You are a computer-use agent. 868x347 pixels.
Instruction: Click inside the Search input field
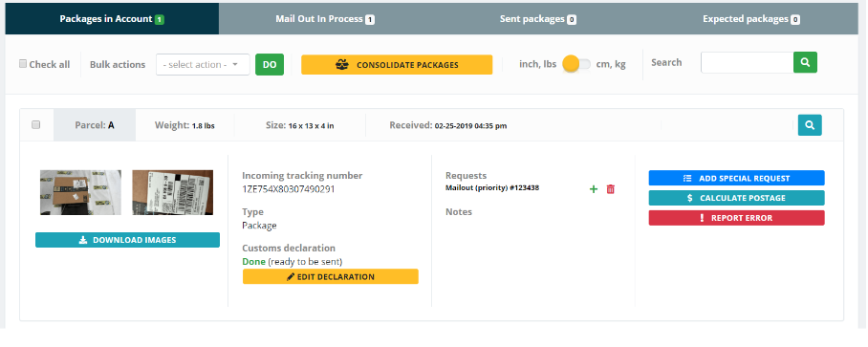(x=747, y=62)
